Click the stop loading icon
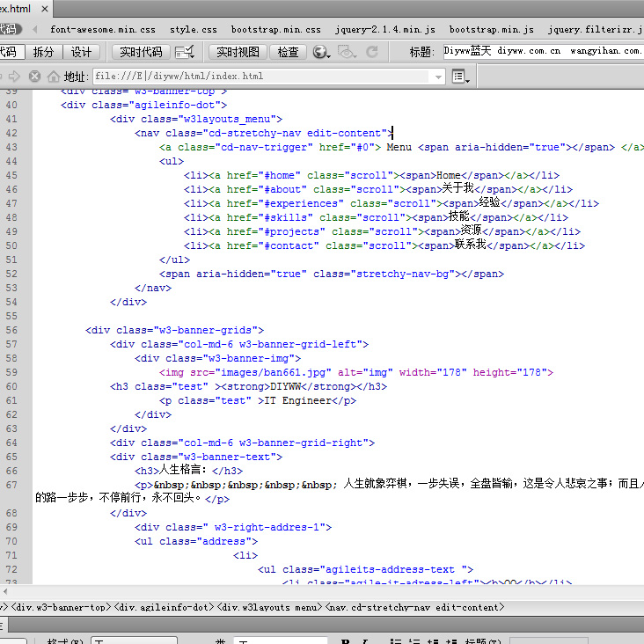This screenshot has width=644, height=644. (x=35, y=77)
